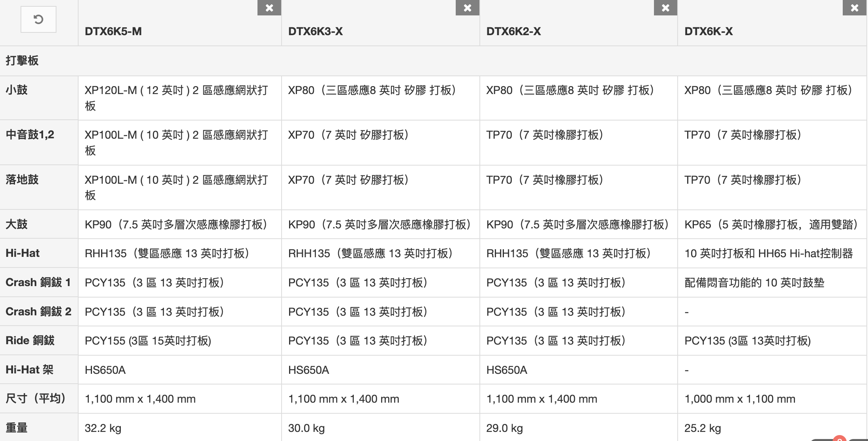This screenshot has height=441, width=868.
Task: Remove DTX6K3-X column with its X button
Action: tap(468, 8)
